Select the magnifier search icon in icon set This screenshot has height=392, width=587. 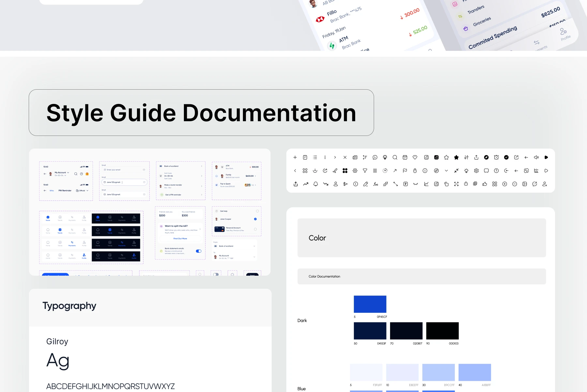tap(395, 157)
